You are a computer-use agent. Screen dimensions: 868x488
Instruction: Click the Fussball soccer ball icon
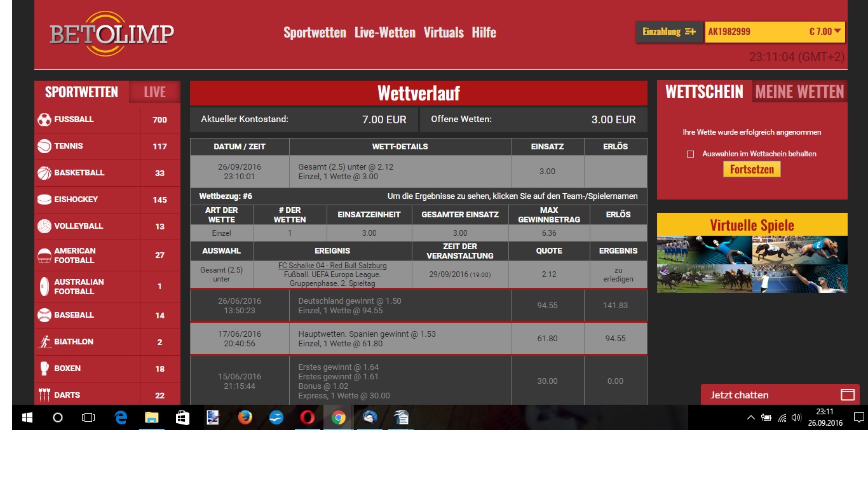pyautogui.click(x=44, y=119)
